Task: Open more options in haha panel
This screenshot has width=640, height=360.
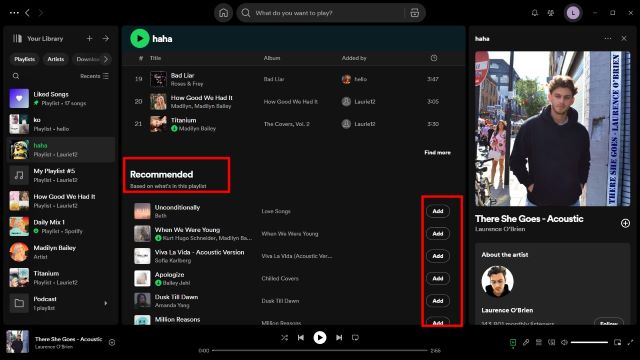Action: click(x=608, y=38)
